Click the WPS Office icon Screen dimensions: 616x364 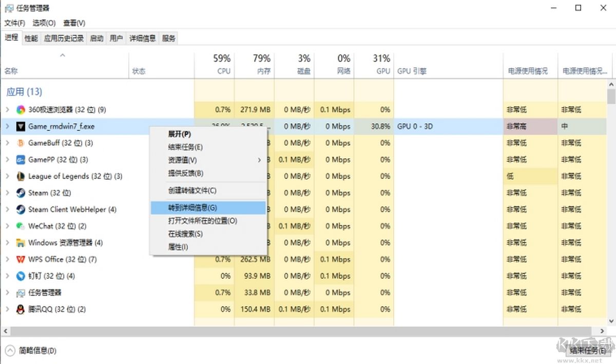21,259
